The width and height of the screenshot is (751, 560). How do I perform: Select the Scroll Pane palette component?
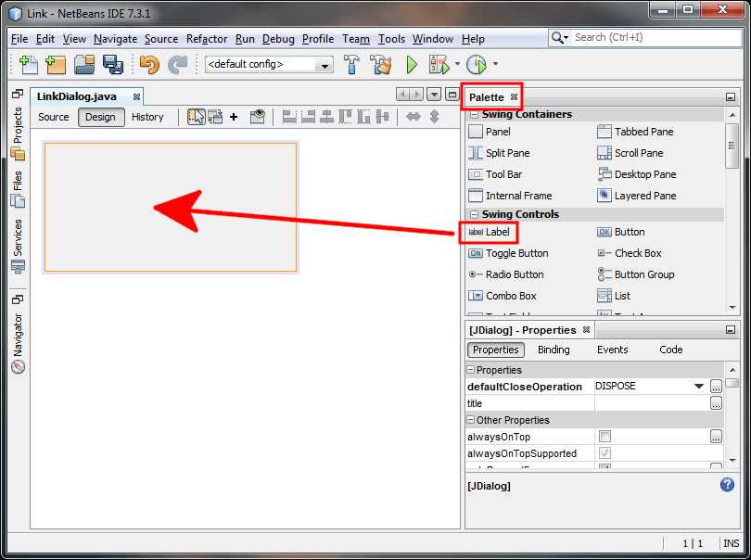(x=630, y=153)
